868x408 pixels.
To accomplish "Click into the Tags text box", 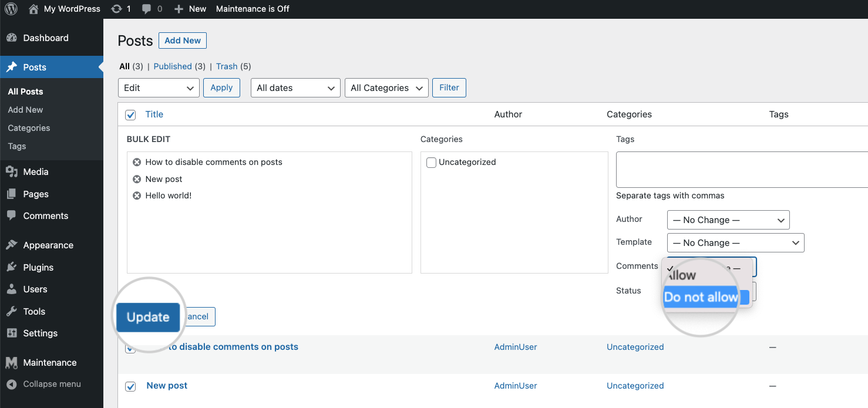I will click(x=742, y=170).
